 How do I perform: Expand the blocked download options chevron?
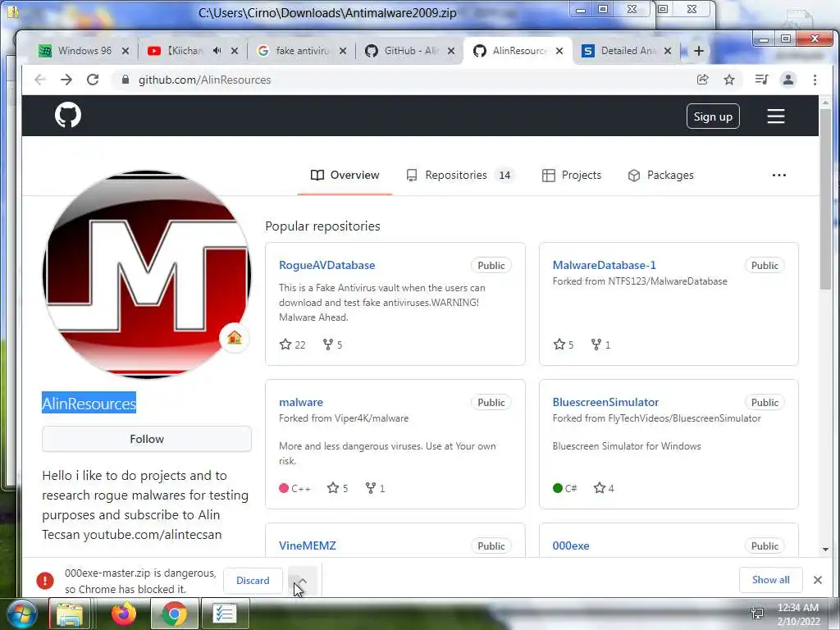pos(303,580)
